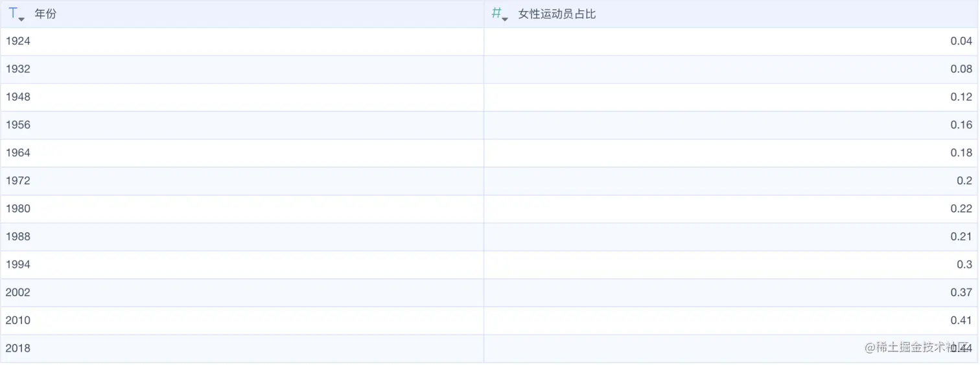Open numeric type icon of 女性运动员占比 column
980x365 pixels.
click(500, 14)
